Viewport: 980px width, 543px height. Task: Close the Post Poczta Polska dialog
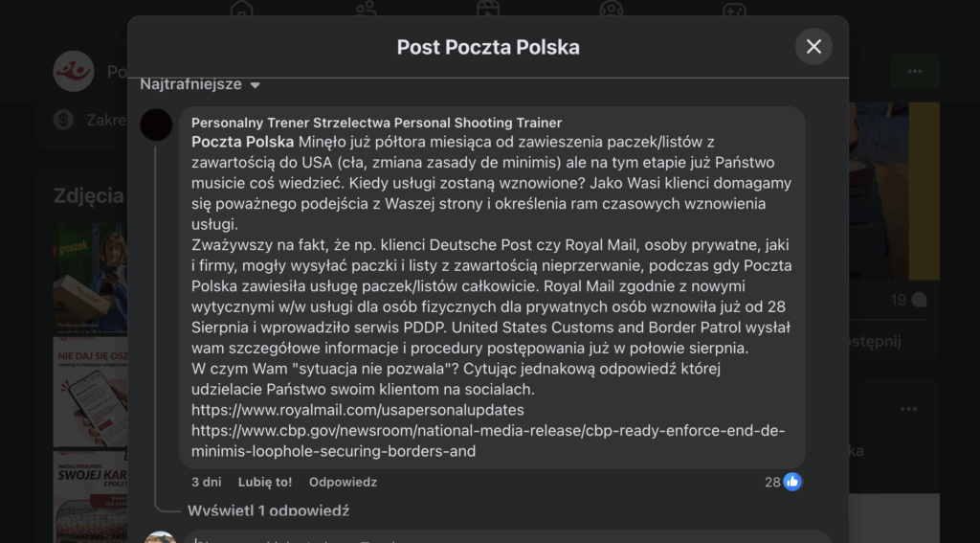(813, 46)
